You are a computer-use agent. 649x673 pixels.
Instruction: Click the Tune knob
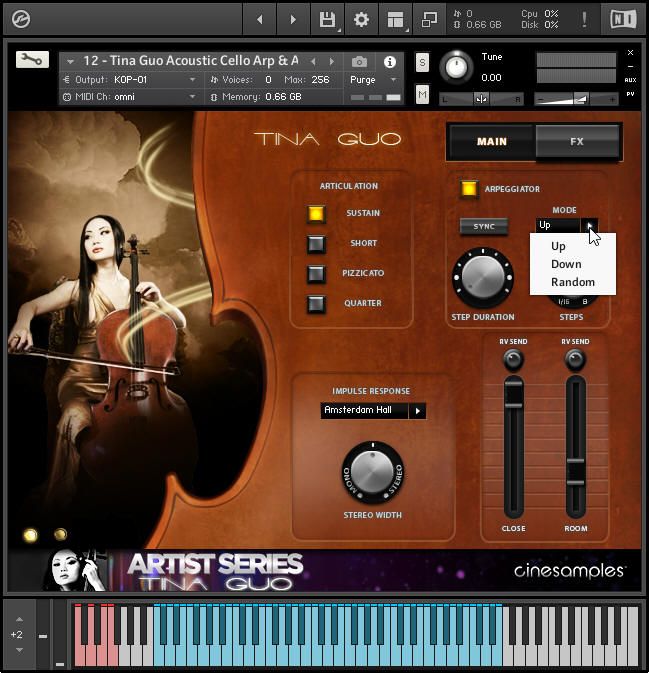(x=456, y=67)
